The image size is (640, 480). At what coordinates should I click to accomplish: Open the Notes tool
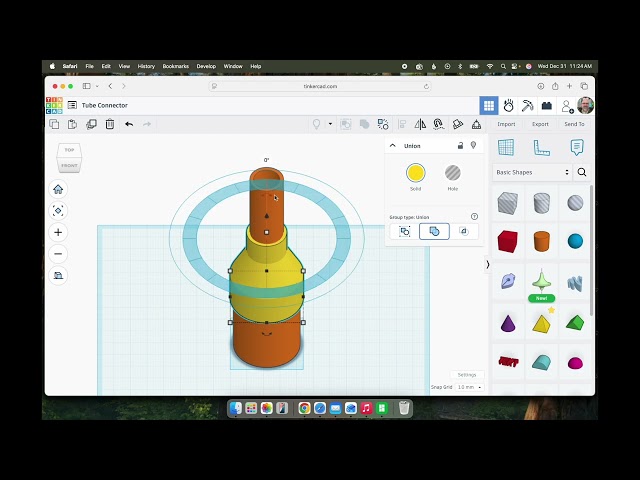tap(577, 147)
